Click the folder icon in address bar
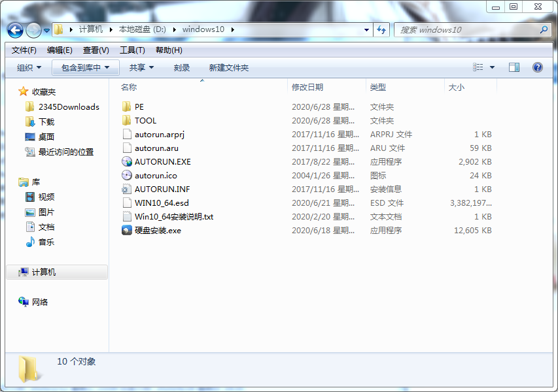 pyautogui.click(x=59, y=29)
